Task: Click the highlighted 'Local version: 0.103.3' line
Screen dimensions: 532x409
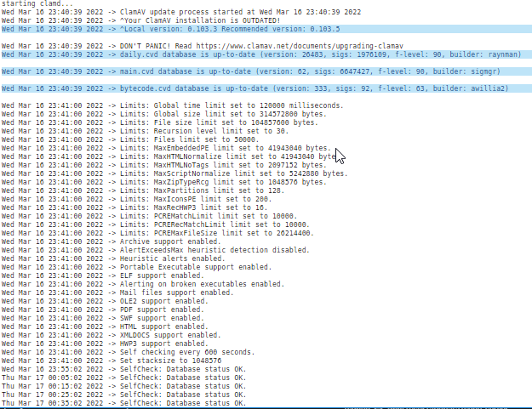Action: [266, 29]
